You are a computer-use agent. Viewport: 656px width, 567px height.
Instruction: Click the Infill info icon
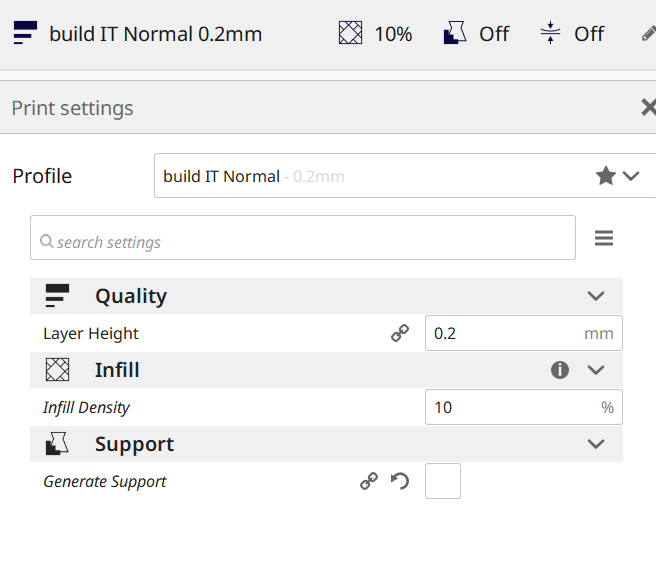coord(560,370)
